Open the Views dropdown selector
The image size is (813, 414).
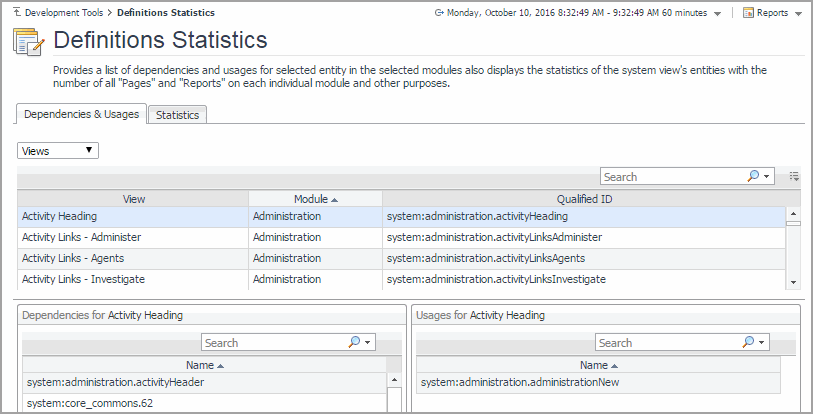pos(58,151)
